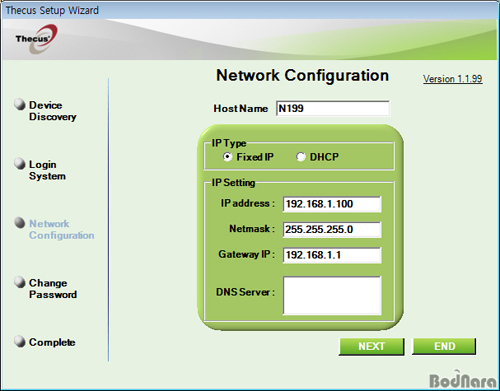Jump to the Change Password step
Viewport: 500px width, 391px height.
coord(53,289)
